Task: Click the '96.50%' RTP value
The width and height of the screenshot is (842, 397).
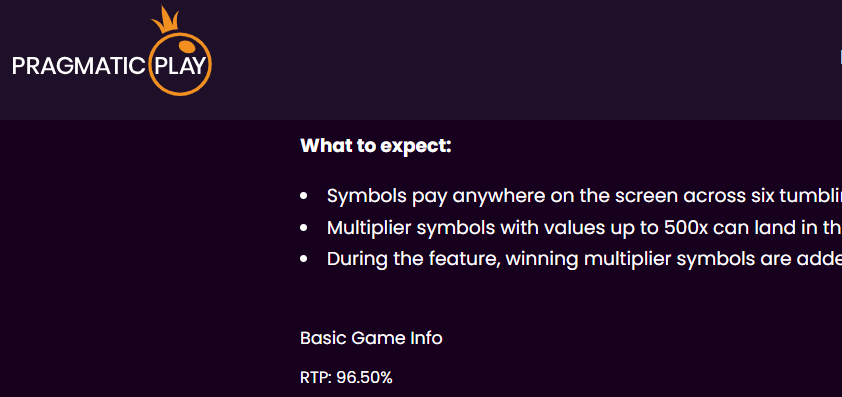Action: [x=365, y=378]
